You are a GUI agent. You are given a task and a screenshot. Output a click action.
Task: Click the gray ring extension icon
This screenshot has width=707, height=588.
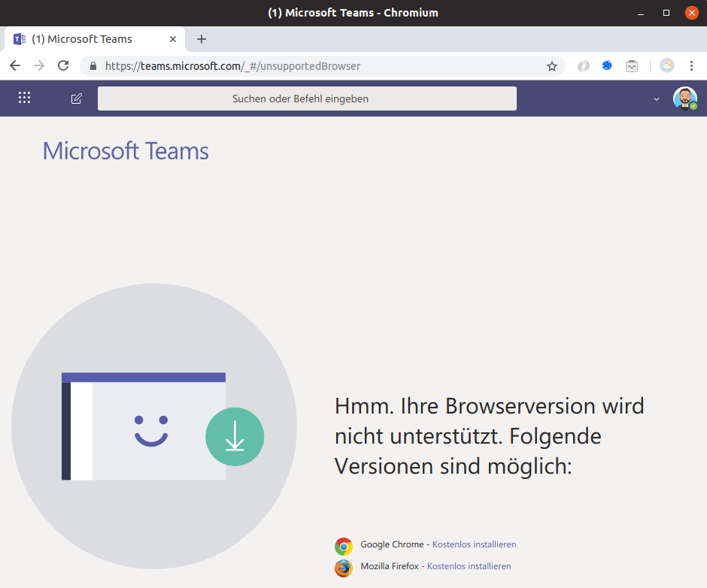[584, 66]
